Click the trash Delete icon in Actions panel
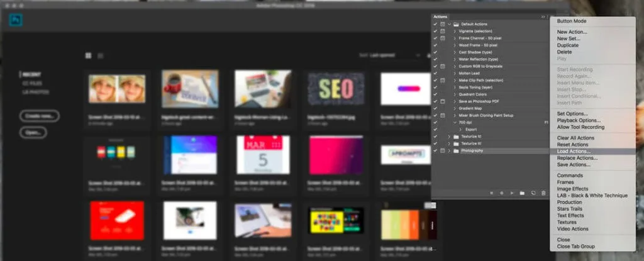The width and height of the screenshot is (644, 261). point(543,192)
